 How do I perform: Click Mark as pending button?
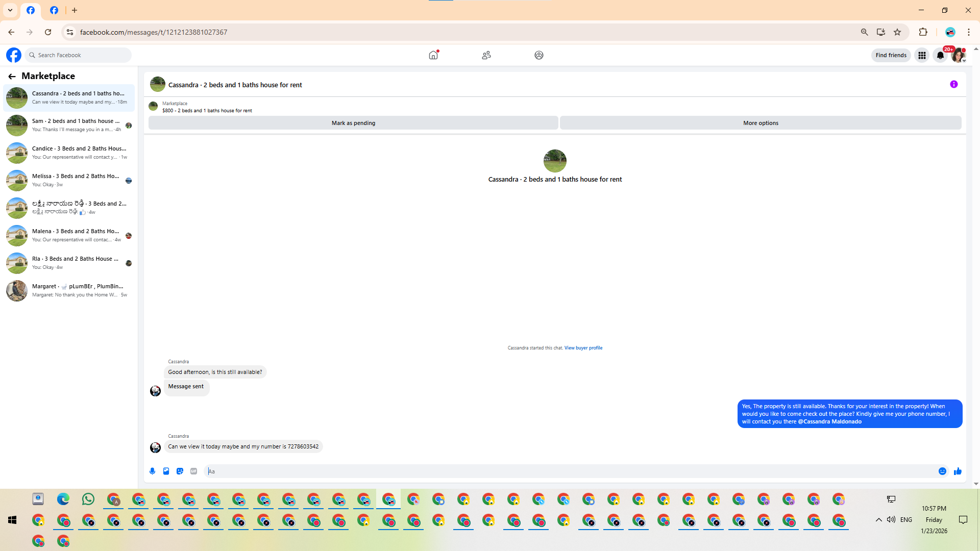coord(353,123)
